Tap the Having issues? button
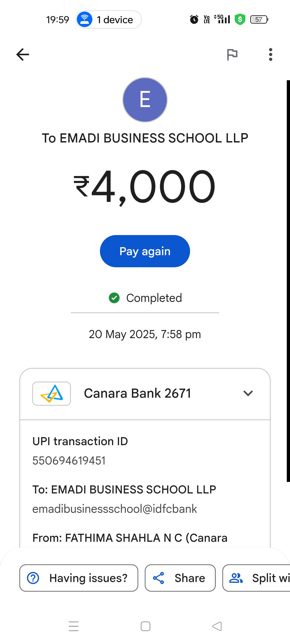 coord(79,578)
